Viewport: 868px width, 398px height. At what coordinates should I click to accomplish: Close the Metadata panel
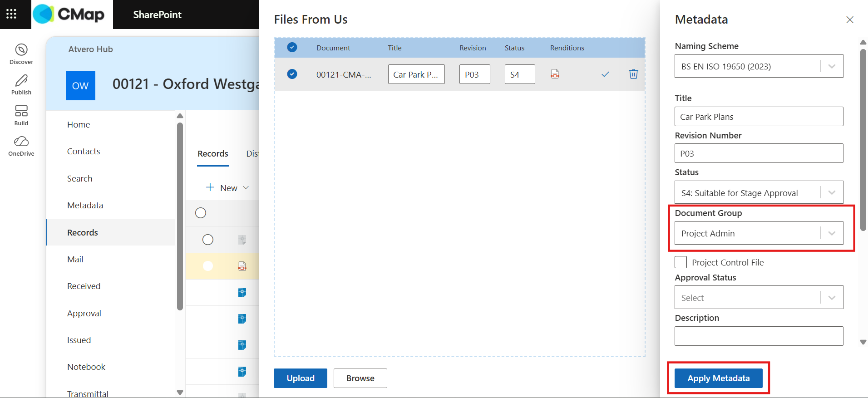[x=850, y=20]
